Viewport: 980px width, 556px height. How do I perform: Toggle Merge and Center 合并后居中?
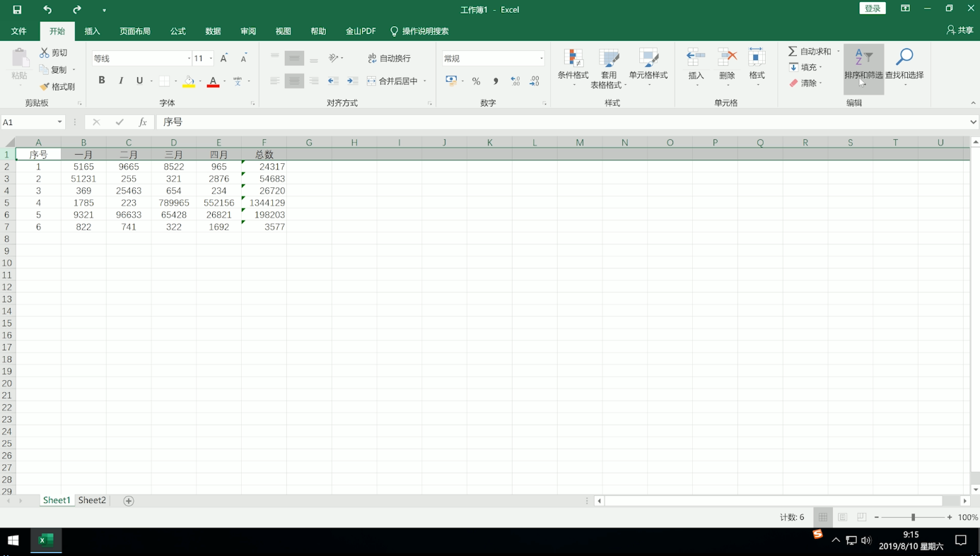[392, 81]
